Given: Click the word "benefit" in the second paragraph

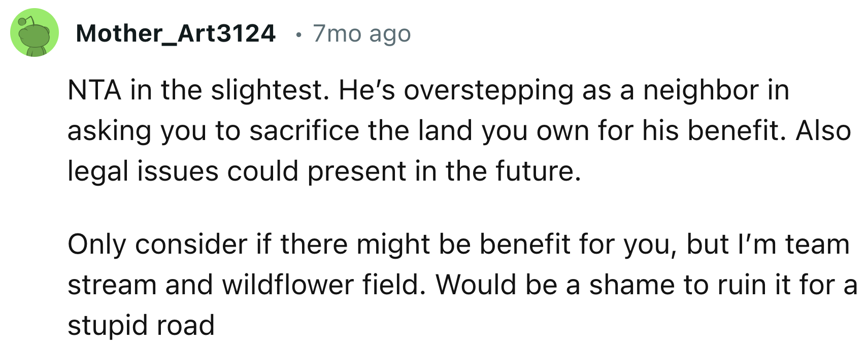Looking at the screenshot, I should pyautogui.click(x=524, y=245).
